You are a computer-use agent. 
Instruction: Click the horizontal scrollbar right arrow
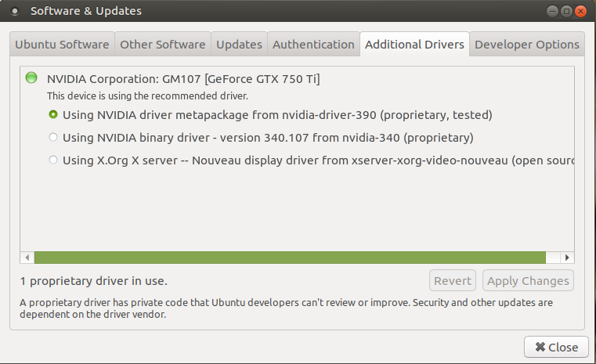coord(569,258)
